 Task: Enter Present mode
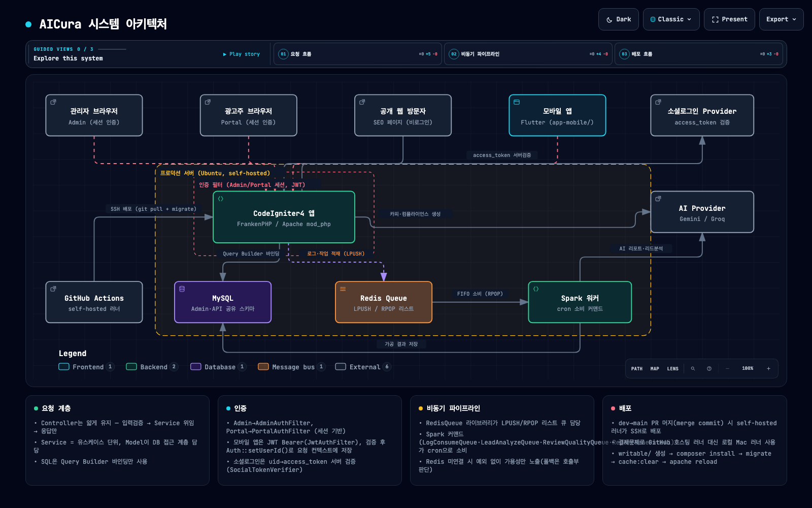coord(729,19)
